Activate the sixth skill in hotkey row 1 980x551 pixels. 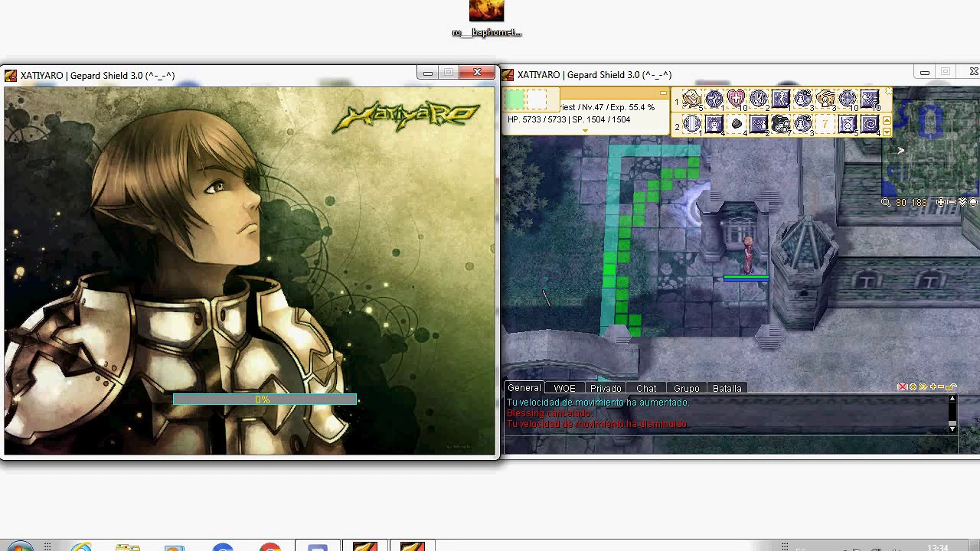803,99
